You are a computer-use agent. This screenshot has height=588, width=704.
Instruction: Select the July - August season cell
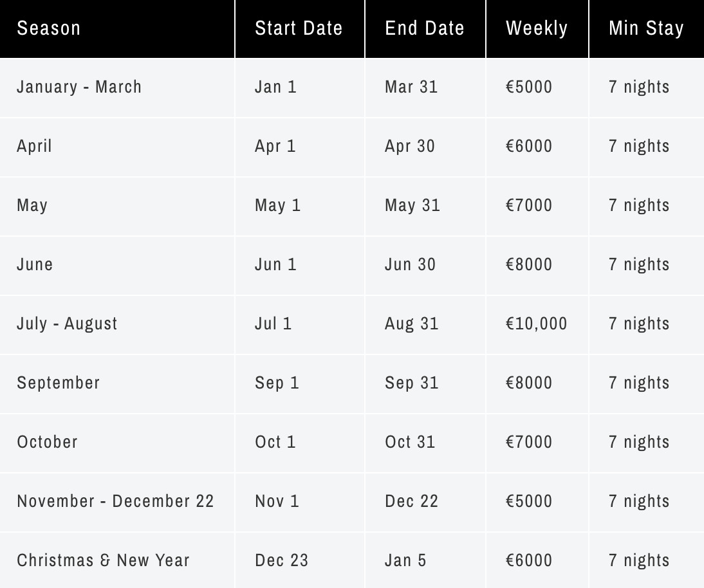(68, 324)
